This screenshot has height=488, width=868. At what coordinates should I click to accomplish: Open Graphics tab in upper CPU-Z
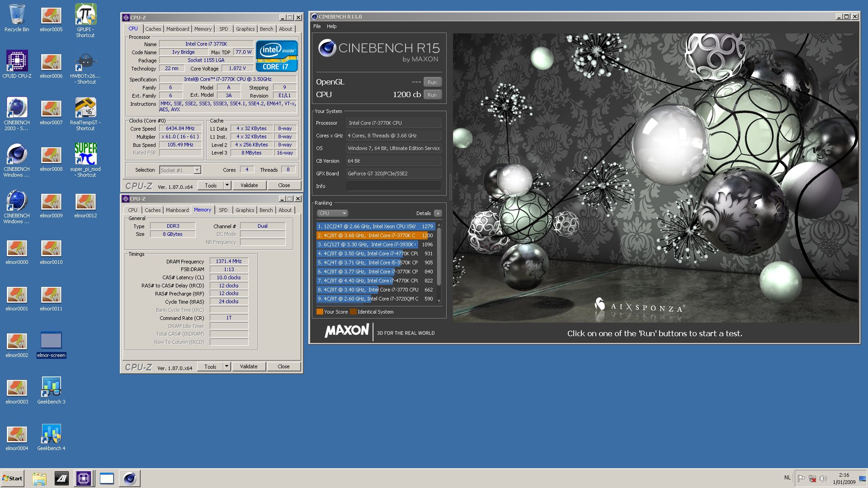tap(245, 29)
